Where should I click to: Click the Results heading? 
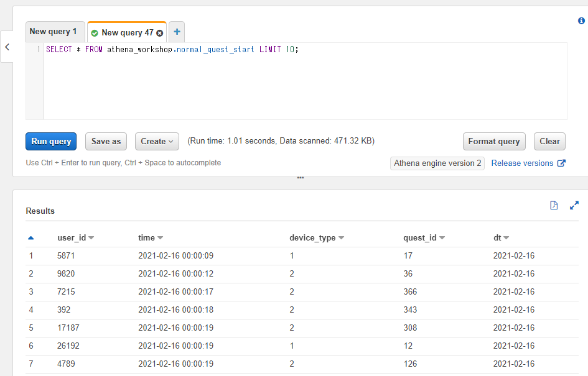pyautogui.click(x=40, y=211)
